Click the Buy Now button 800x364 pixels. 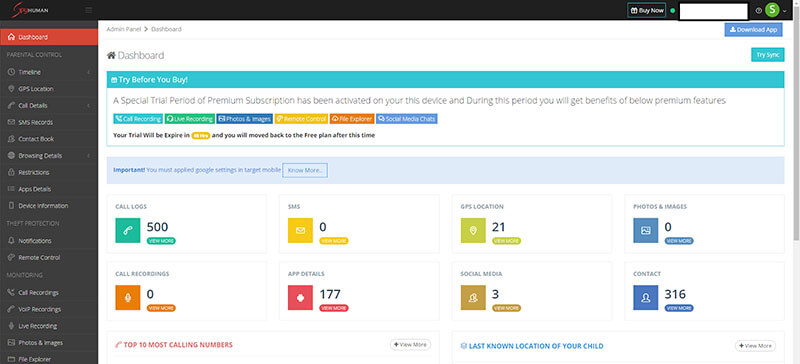tap(646, 10)
